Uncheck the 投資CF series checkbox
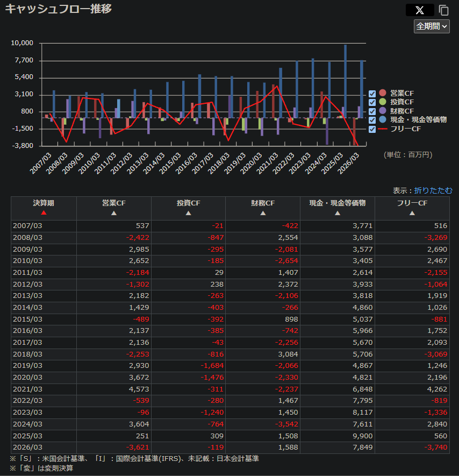Screen dimensions: 459x476 pos(372,102)
